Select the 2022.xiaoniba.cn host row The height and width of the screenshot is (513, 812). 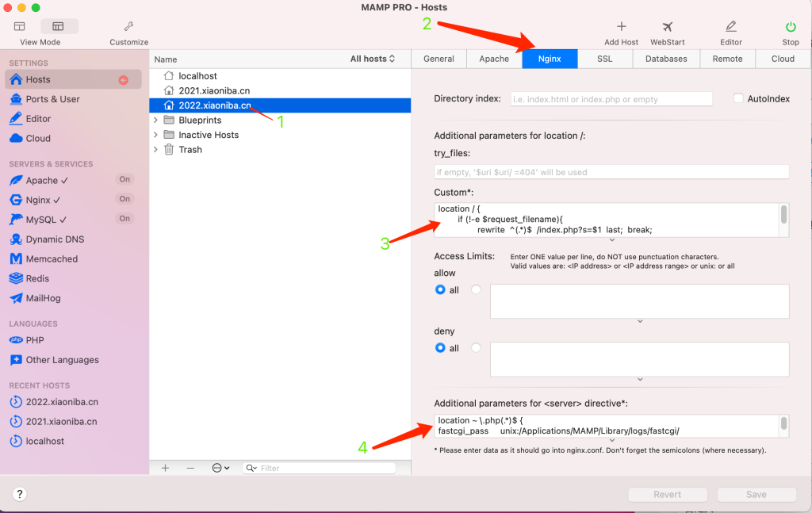click(x=280, y=105)
